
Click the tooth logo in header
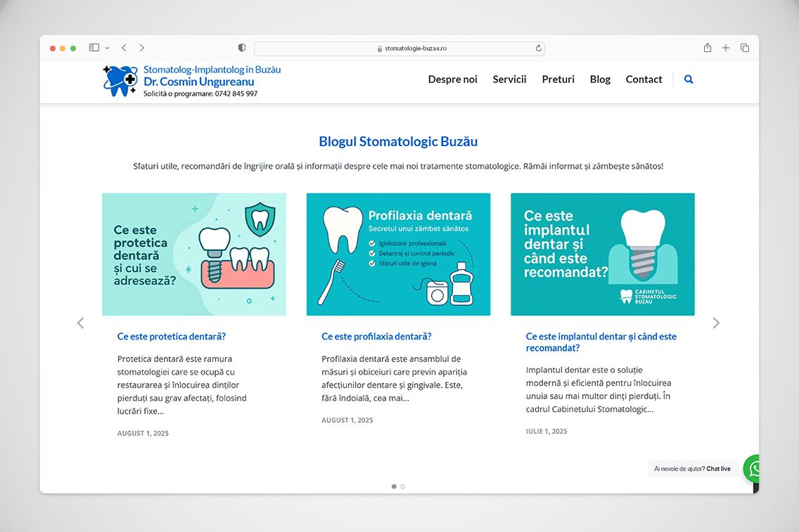[120, 81]
